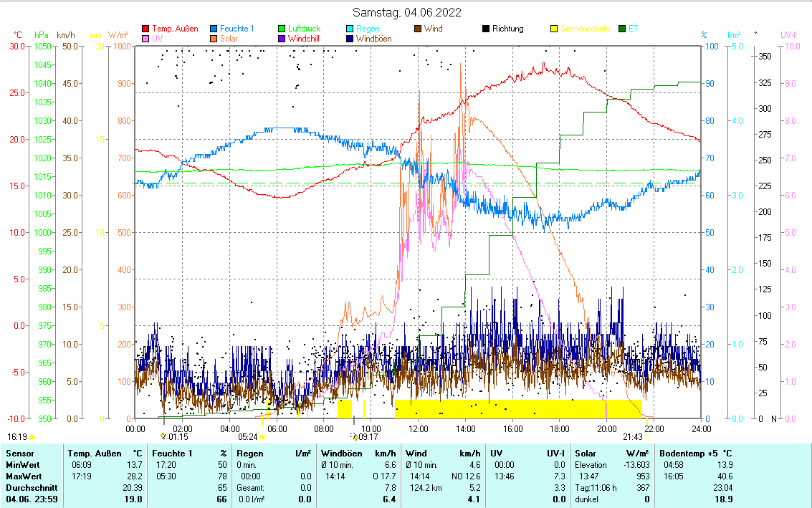This screenshot has height=508, width=812.
Task: Click the max humidity value '78'
Action: [223, 476]
